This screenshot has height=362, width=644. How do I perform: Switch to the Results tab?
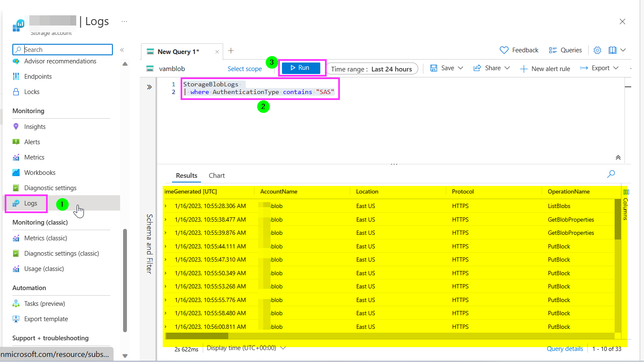point(187,176)
